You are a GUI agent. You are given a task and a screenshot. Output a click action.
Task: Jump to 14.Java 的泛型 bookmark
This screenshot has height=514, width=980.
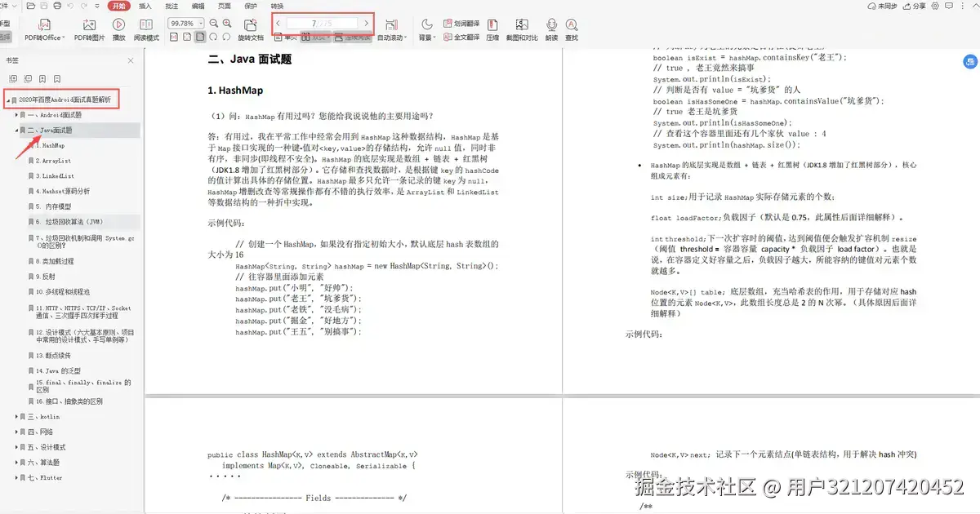pos(56,370)
